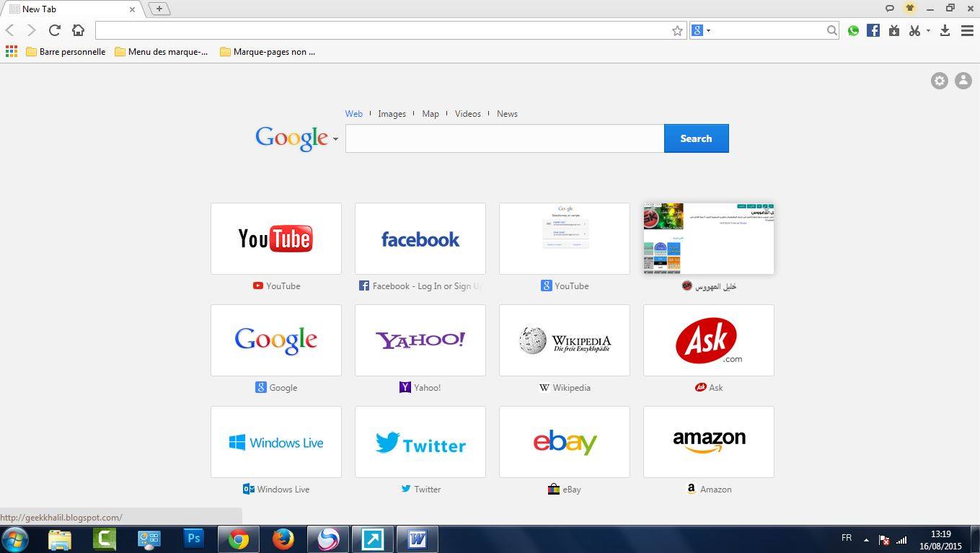Focus the browser address bar
980x553 pixels.
point(390,30)
